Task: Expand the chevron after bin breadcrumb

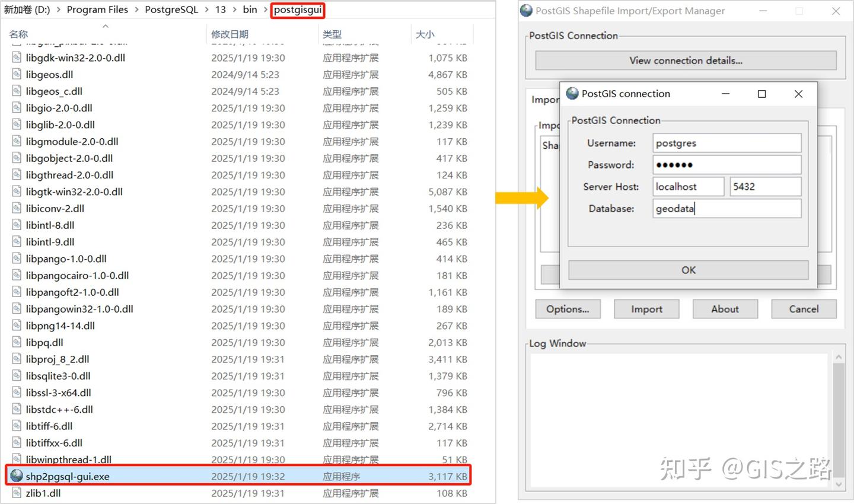Action: point(265,9)
